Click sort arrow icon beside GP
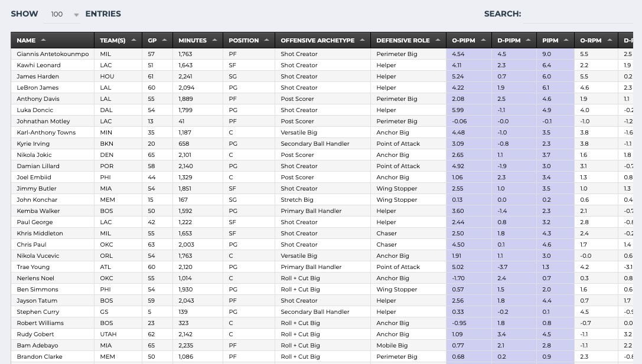642x364 pixels. coord(165,40)
